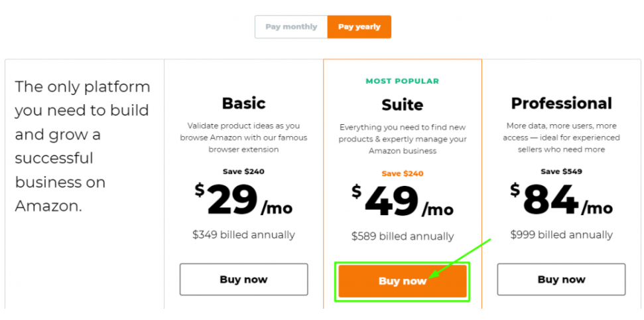Click the green MOST POPULAR label
The height and width of the screenshot is (320, 644).
pos(403,81)
